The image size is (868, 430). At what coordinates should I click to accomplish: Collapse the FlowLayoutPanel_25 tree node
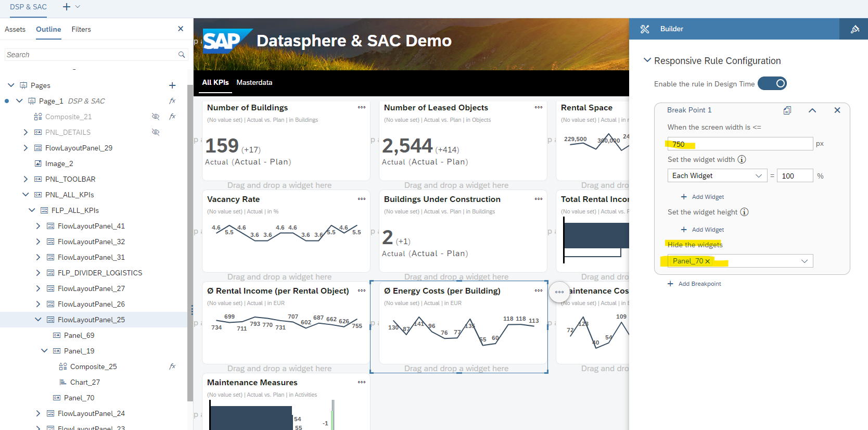pyautogui.click(x=38, y=320)
